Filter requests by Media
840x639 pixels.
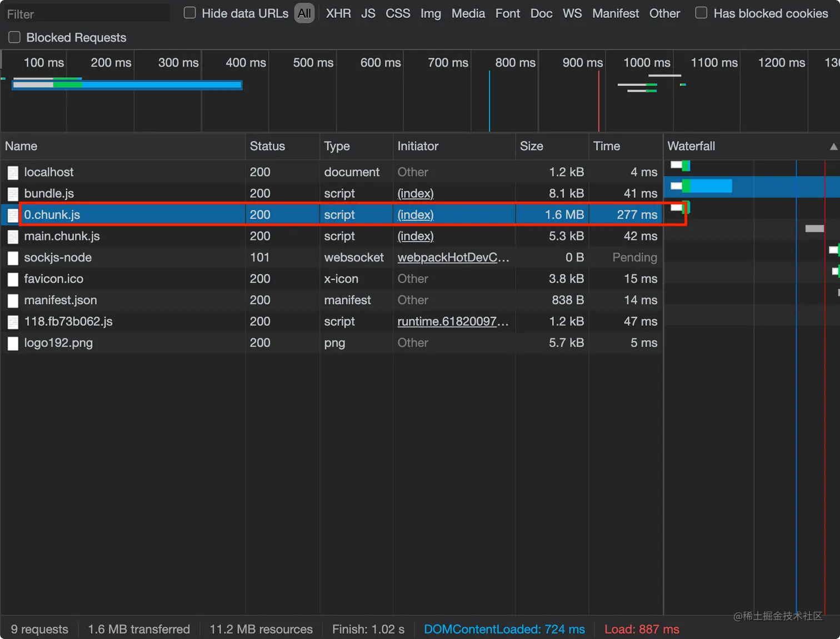468,13
